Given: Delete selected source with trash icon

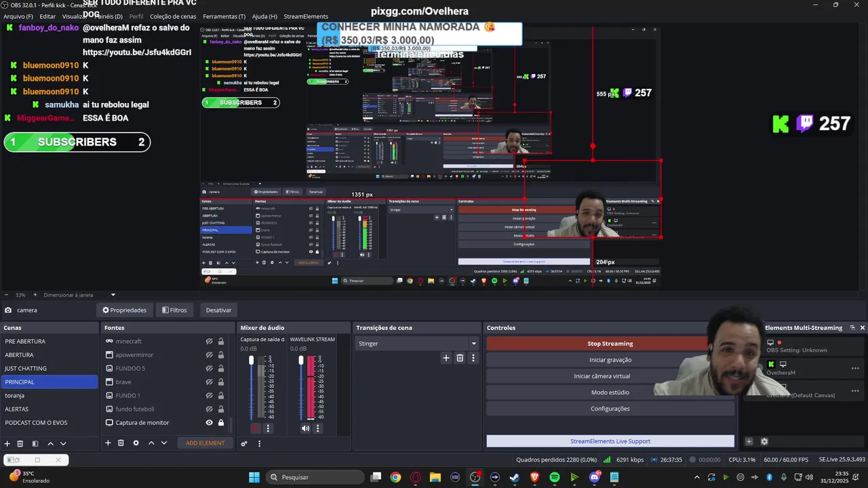Looking at the screenshot, I should coord(121,443).
